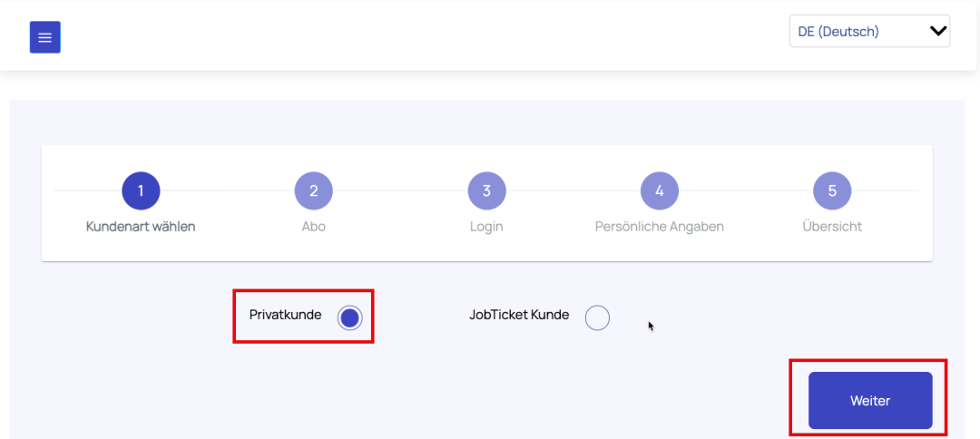
Task: Open the hamburger menu icon
Action: 45,37
